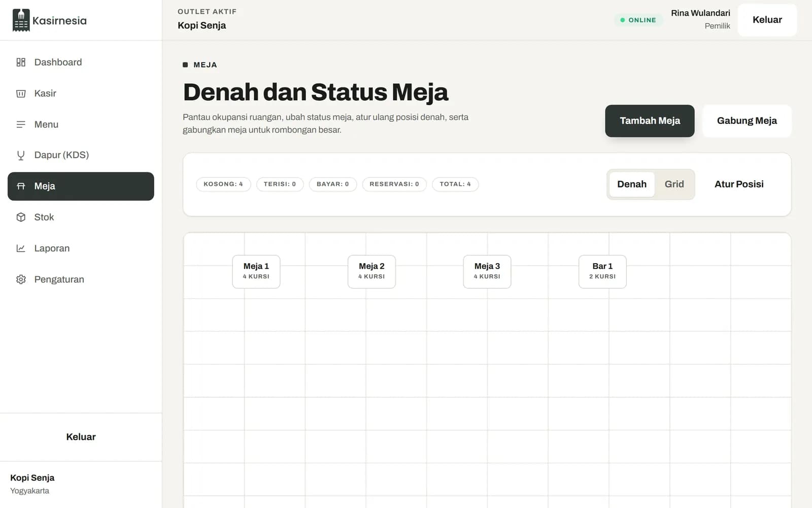This screenshot has height=508, width=812.
Task: Click the TOTAL: 4 chip
Action: click(455, 184)
